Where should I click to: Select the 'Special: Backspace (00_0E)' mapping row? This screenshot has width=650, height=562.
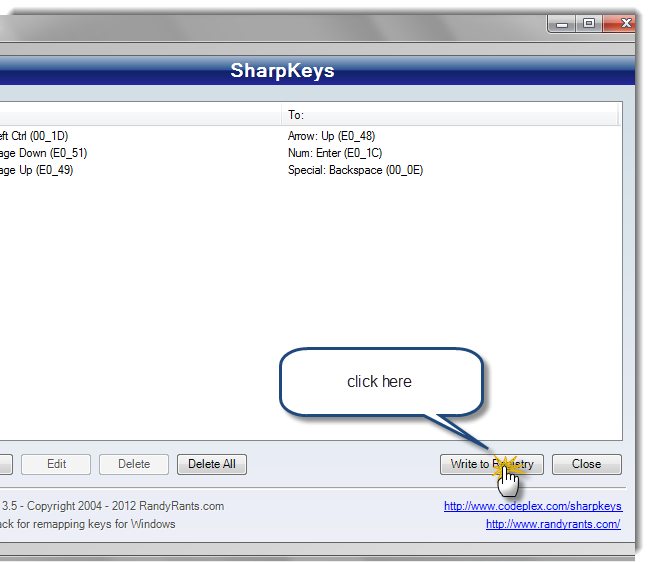tap(355, 170)
